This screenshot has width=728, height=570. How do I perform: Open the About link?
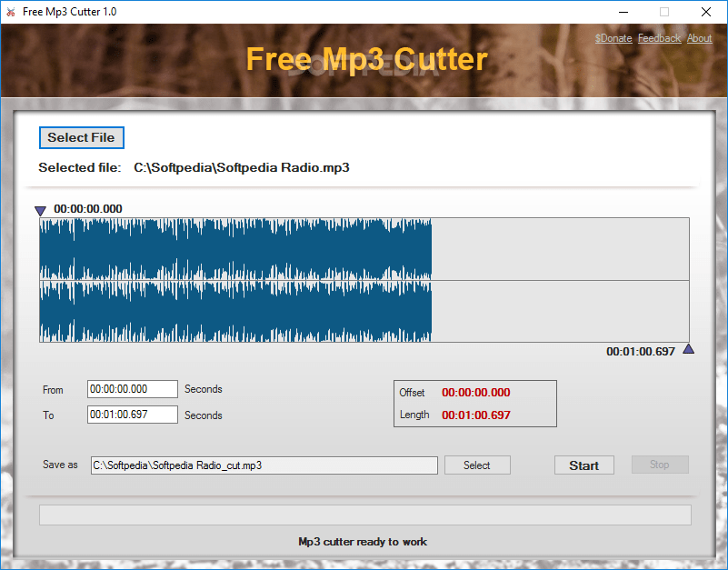point(699,38)
